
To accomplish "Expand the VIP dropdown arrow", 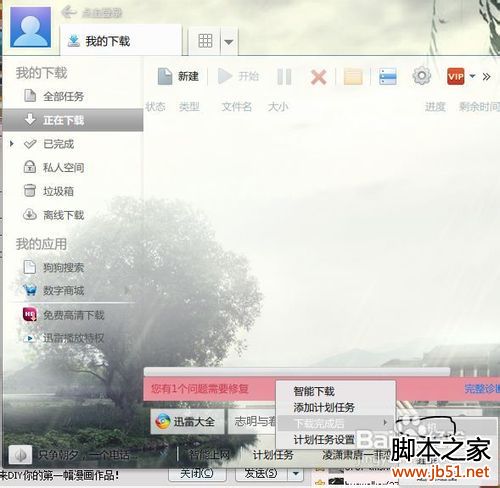I will (472, 76).
